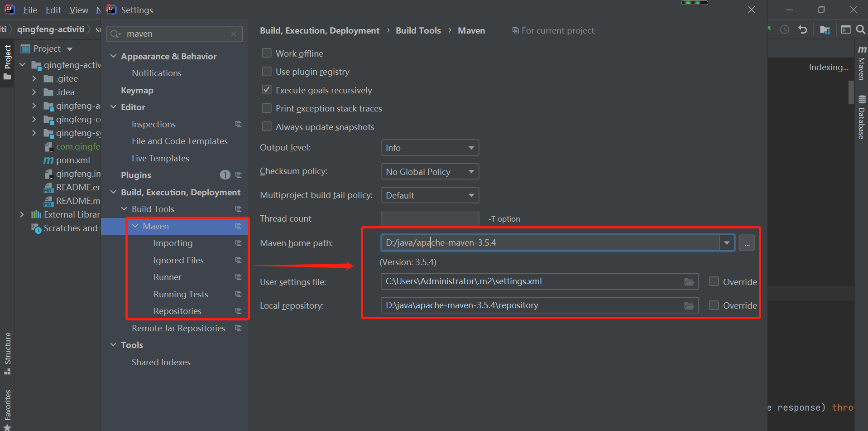Click the Maven home path text field

[550, 243]
